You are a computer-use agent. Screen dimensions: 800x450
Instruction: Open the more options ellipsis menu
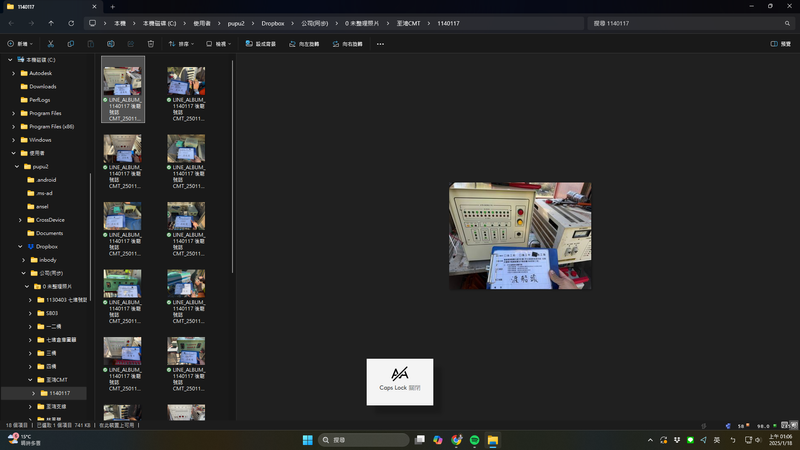tap(380, 44)
